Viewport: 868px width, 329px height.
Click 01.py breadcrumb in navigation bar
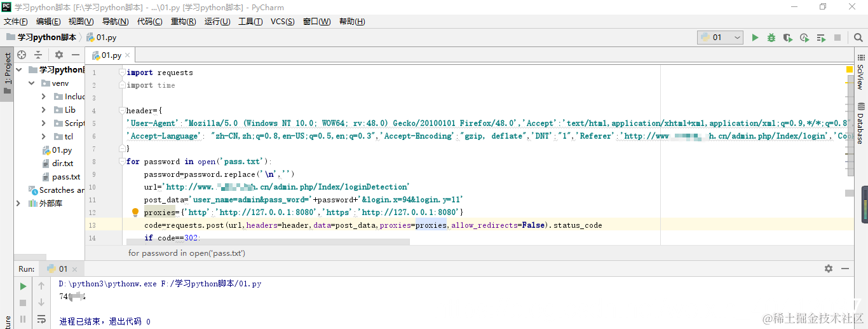point(102,38)
